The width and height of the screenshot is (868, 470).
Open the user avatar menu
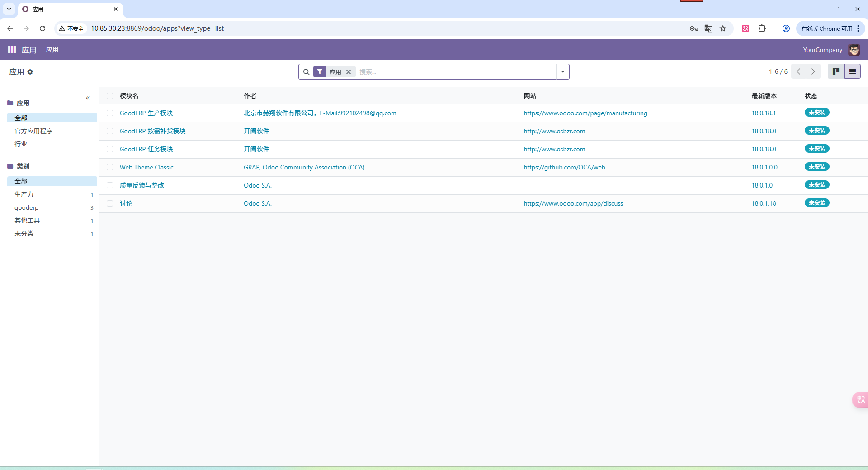coord(854,50)
